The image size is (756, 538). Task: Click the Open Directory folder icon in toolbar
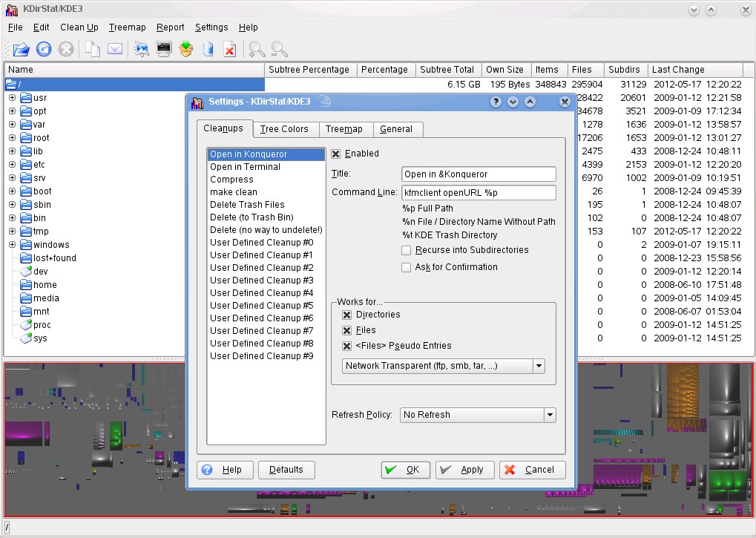click(21, 50)
